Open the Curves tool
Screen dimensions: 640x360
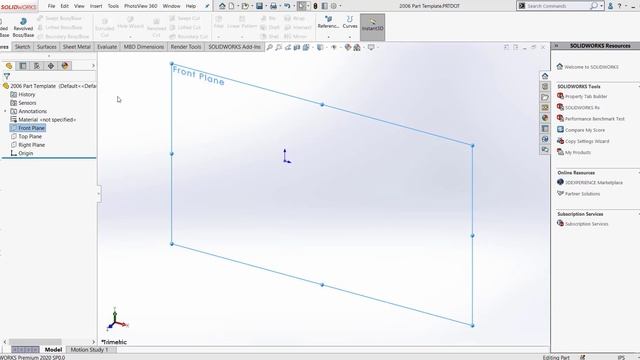click(x=350, y=22)
